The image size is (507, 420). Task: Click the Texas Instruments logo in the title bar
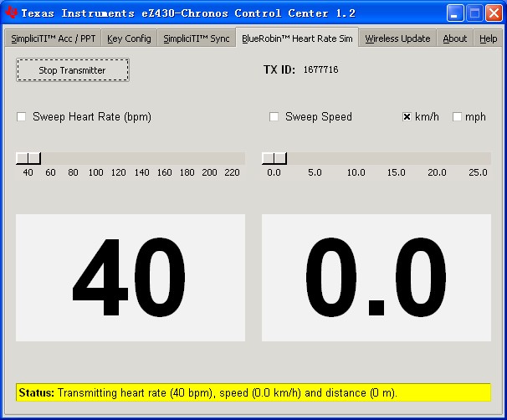[12, 13]
